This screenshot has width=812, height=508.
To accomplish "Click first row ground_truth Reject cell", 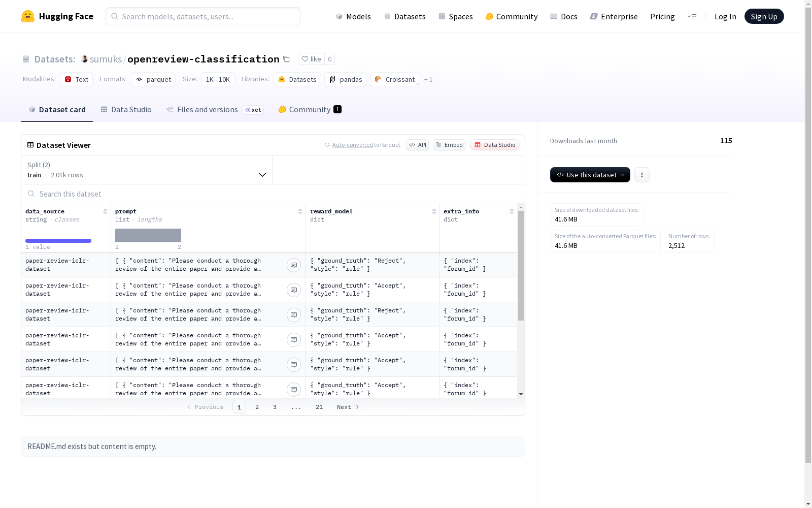I will pyautogui.click(x=373, y=265).
